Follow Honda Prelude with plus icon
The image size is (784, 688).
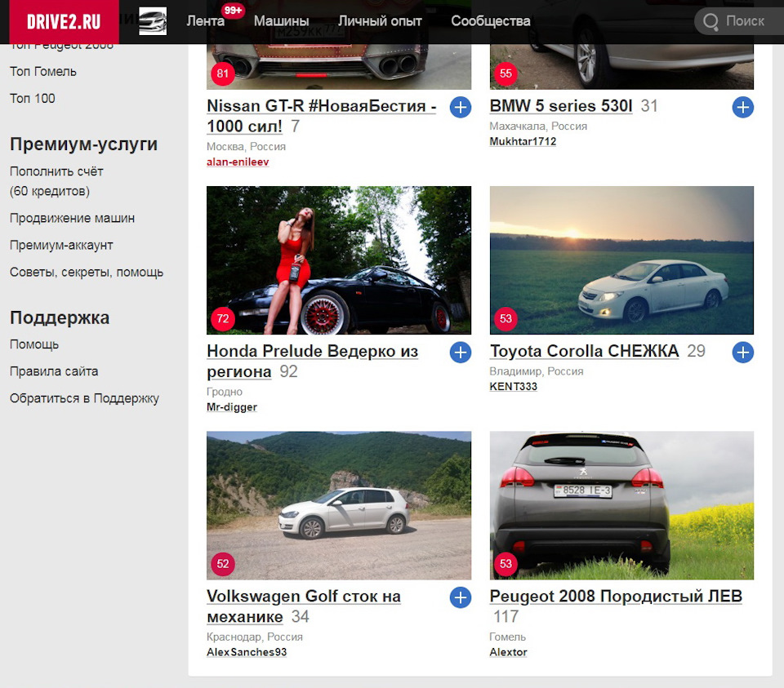(461, 353)
